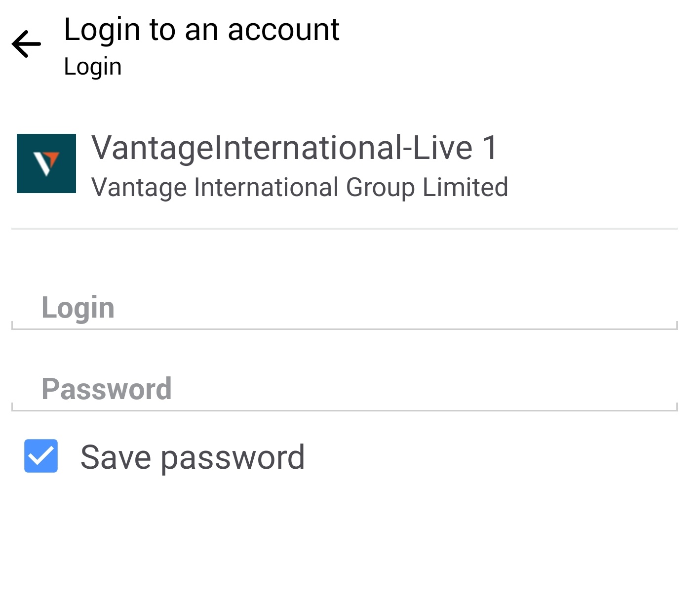
Task: Click the "Login" subtitle under the title
Action: pyautogui.click(x=93, y=67)
